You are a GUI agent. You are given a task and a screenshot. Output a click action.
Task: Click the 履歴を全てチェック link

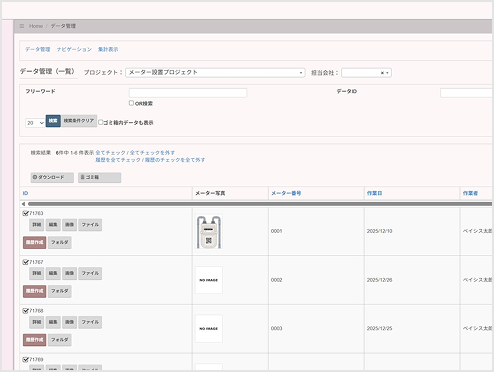(x=118, y=160)
